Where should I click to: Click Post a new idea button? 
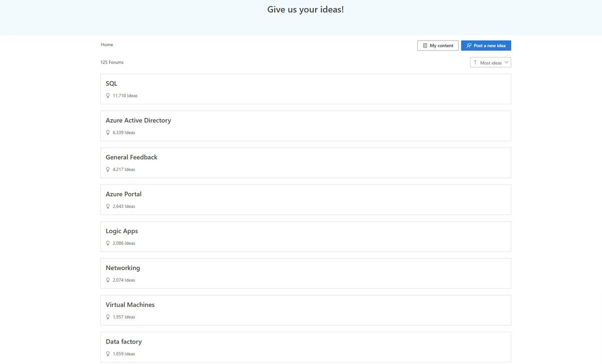[486, 46]
